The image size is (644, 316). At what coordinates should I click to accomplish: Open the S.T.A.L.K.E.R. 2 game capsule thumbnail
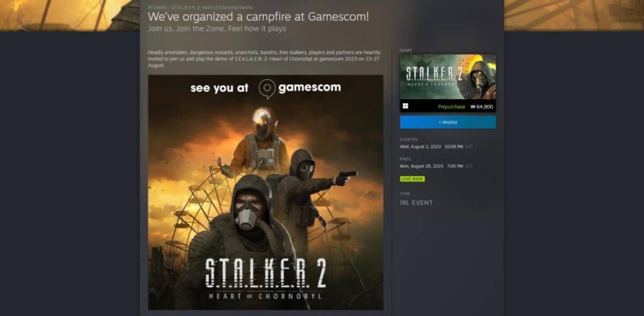pyautogui.click(x=448, y=77)
